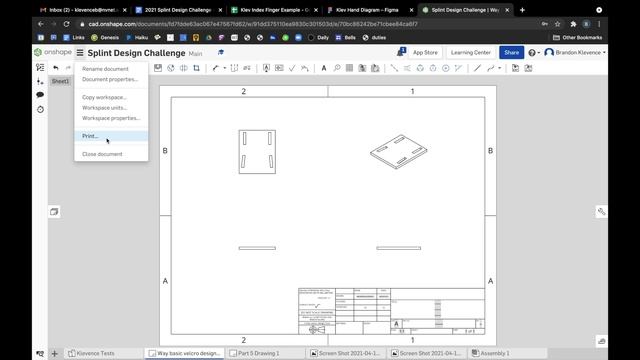Click the Undo arrow in the toolbar
This screenshot has height=360, width=640.
56,68
